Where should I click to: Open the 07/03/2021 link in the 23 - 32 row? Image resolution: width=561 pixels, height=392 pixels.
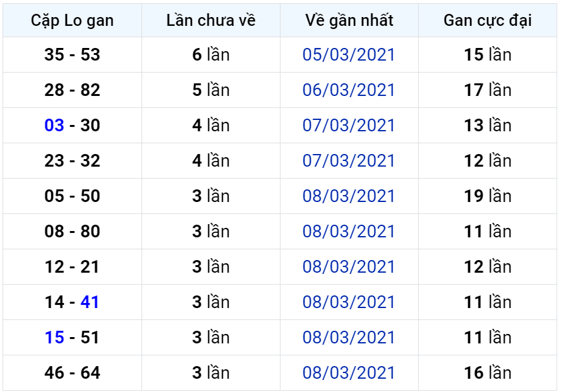tap(349, 161)
